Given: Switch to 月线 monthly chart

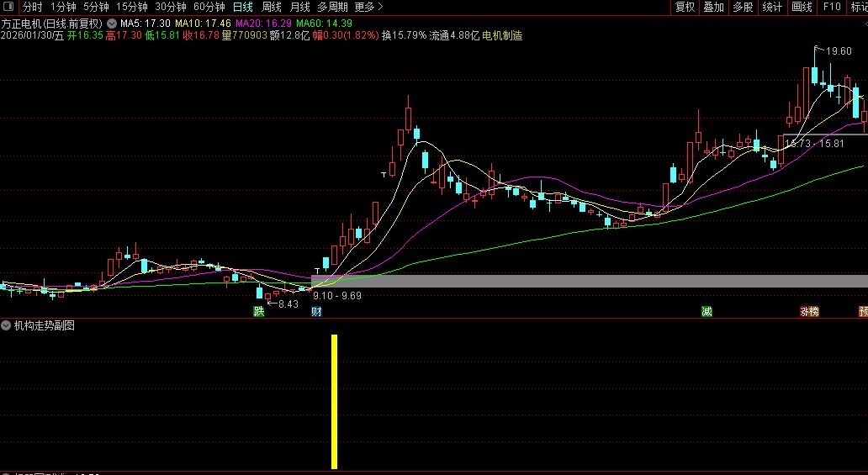Looking at the screenshot, I should click(x=300, y=7).
